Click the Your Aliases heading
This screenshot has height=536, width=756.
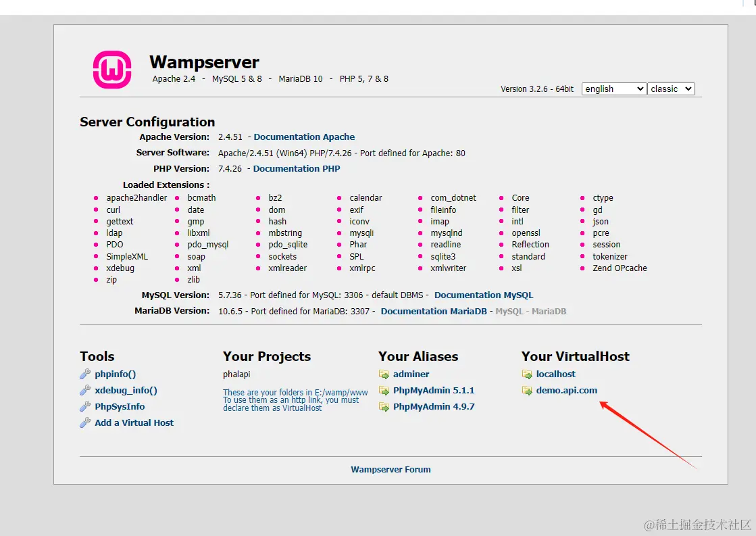418,356
